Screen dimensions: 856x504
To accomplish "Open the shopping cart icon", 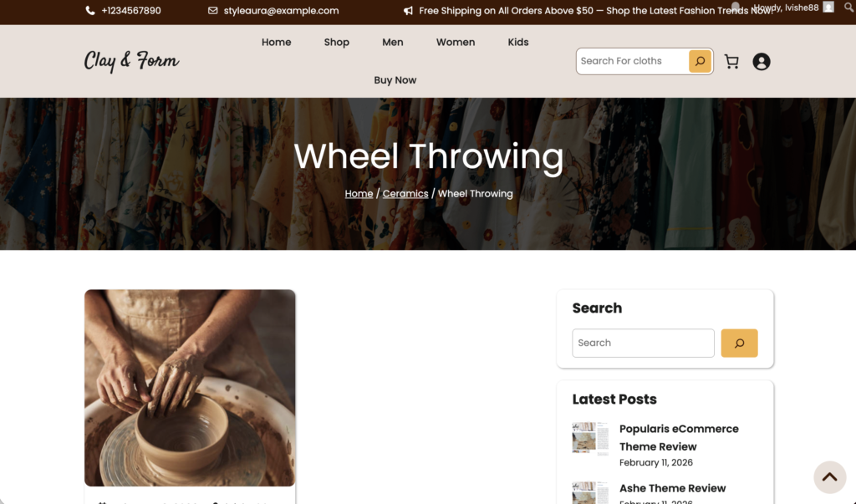I will tap(731, 62).
